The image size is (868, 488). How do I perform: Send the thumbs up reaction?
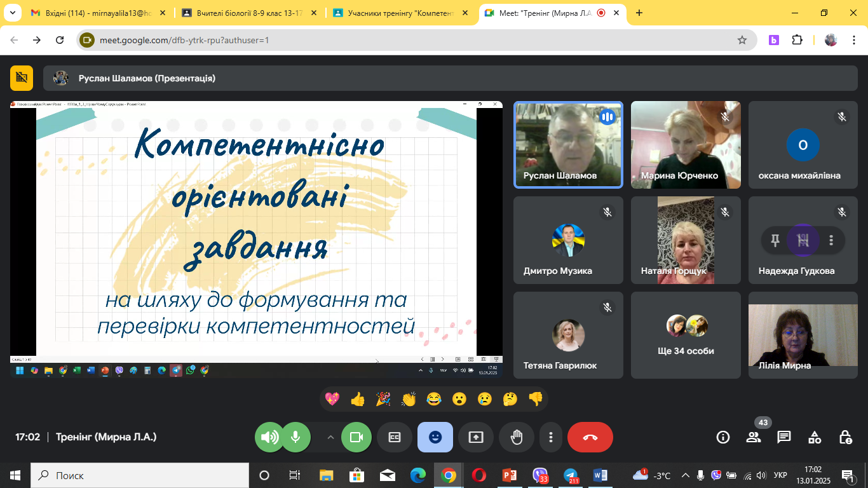(358, 399)
